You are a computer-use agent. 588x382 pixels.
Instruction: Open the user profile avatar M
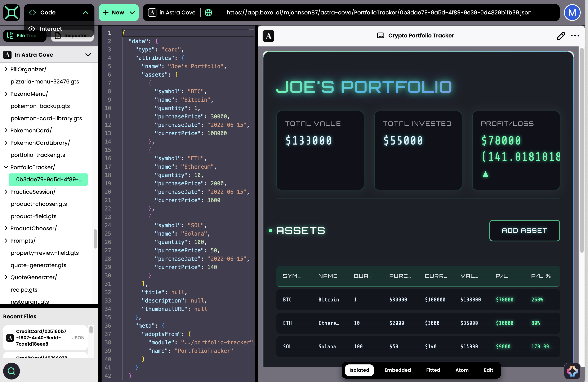coord(572,13)
